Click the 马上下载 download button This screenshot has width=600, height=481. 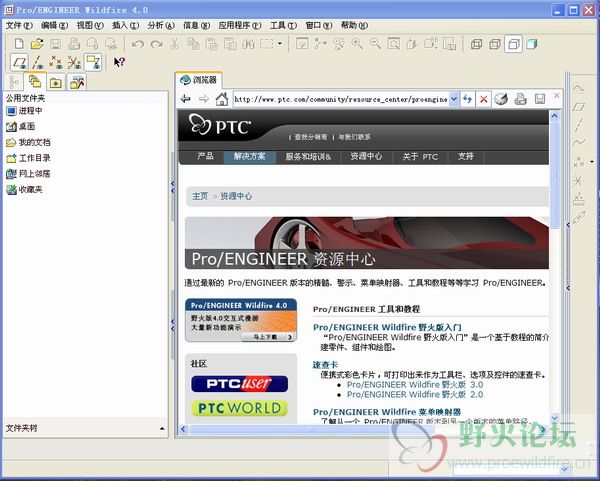coord(268,337)
